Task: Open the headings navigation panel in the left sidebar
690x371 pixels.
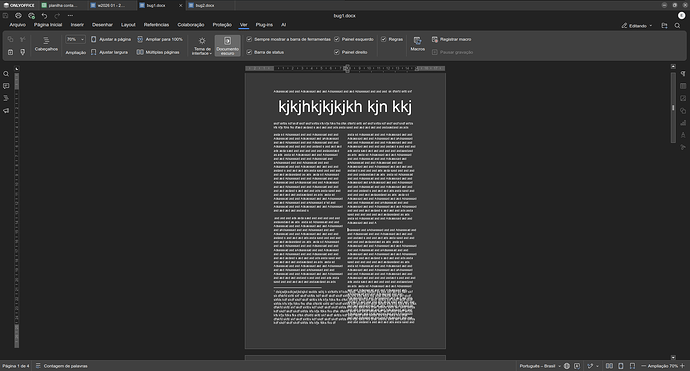Action: click(6, 98)
